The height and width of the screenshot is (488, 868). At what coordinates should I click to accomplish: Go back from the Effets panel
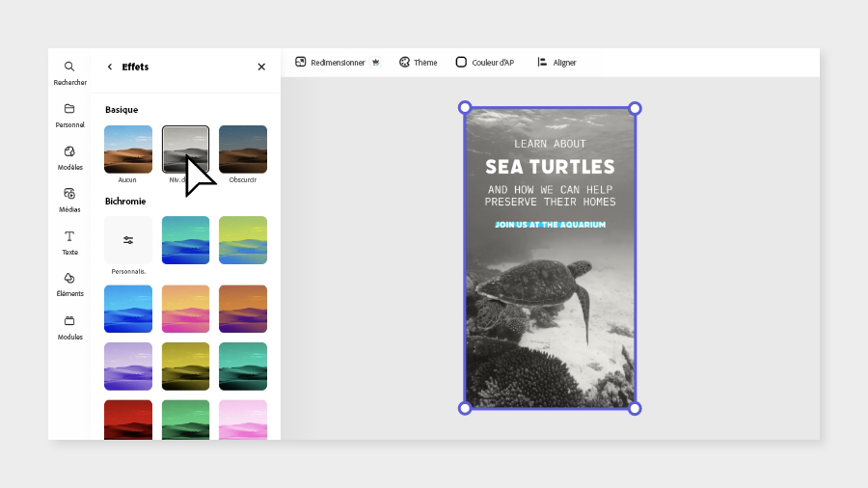tap(110, 67)
